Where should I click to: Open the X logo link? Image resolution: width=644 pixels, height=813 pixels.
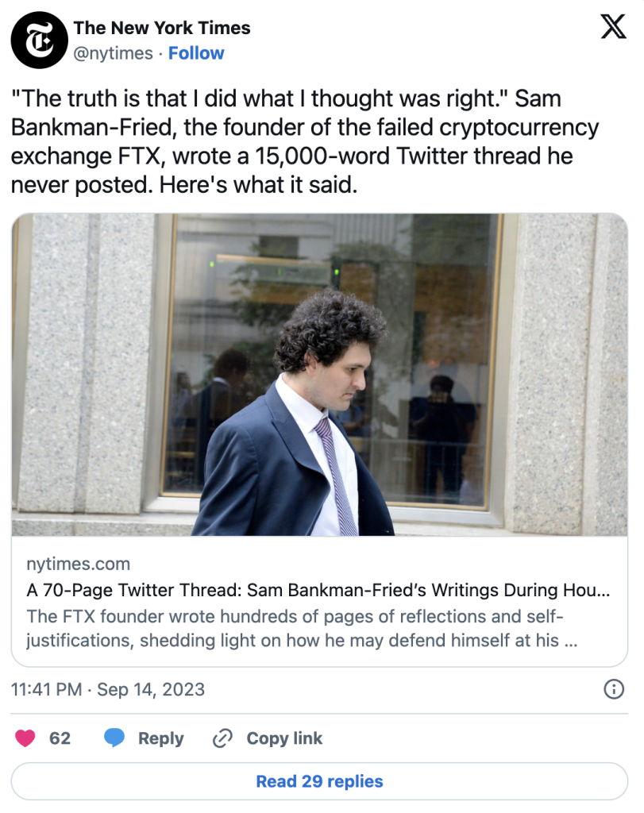[x=612, y=28]
